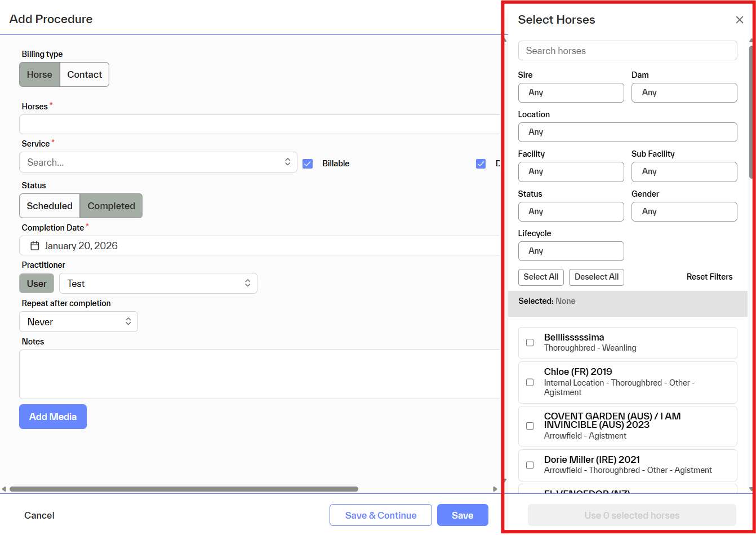The image size is (756, 535).
Task: Open the Lifecycle filter dropdown
Action: 571,251
